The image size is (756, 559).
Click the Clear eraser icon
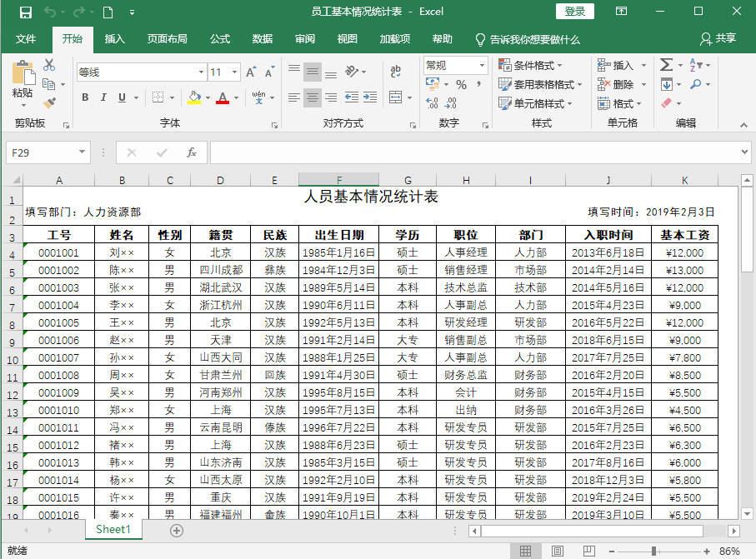(x=666, y=102)
